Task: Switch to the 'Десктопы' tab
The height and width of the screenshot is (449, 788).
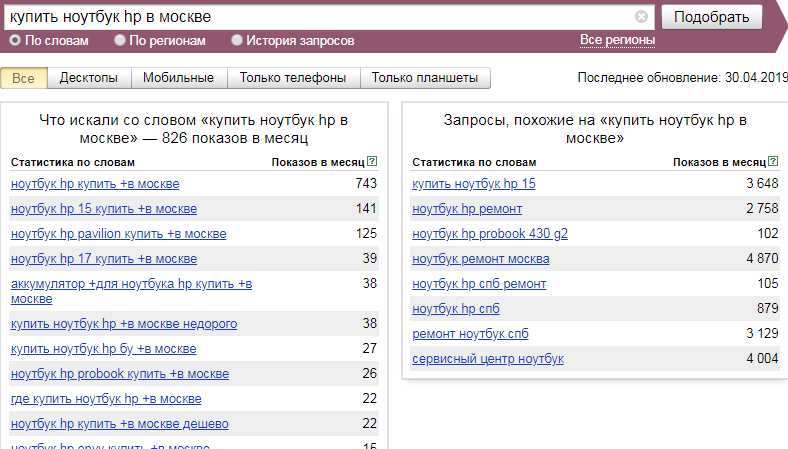Action: (89, 78)
